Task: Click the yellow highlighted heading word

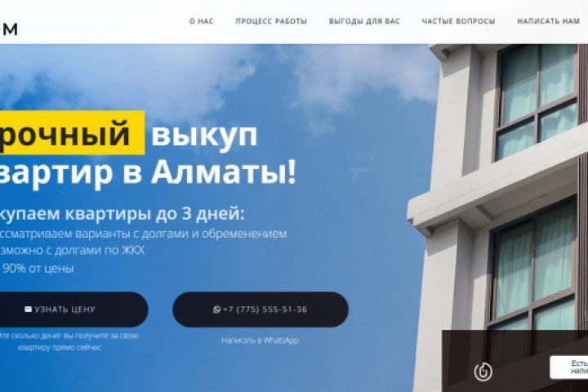Action: click(x=72, y=133)
